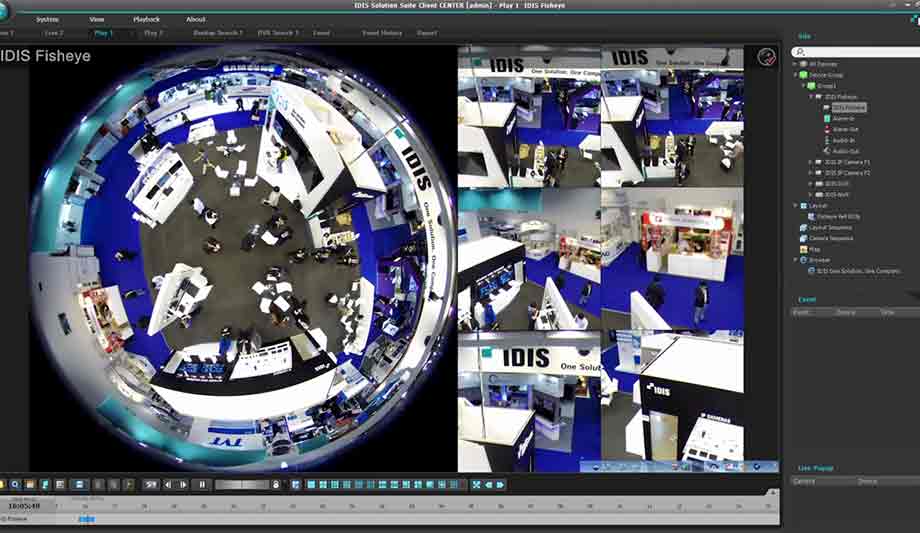Open the System menu
This screenshot has width=920, height=533.
[47, 19]
